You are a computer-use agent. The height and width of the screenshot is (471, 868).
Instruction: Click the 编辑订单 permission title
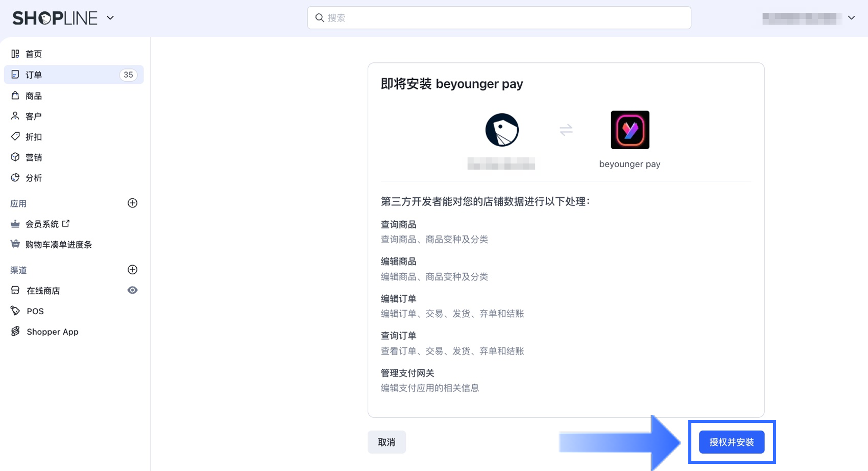coord(398,299)
